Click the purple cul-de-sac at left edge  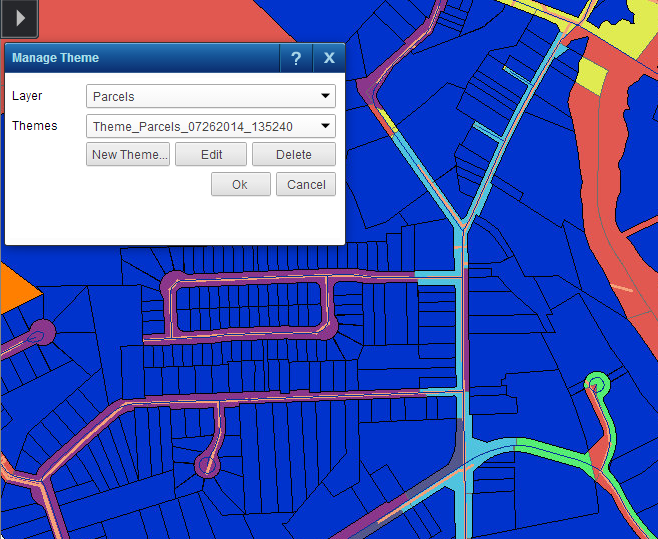pos(42,331)
